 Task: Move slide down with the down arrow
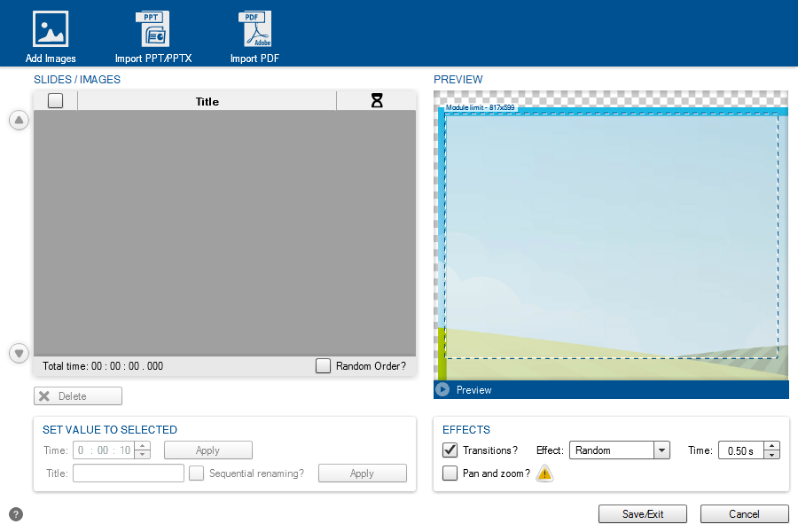pos(19,353)
